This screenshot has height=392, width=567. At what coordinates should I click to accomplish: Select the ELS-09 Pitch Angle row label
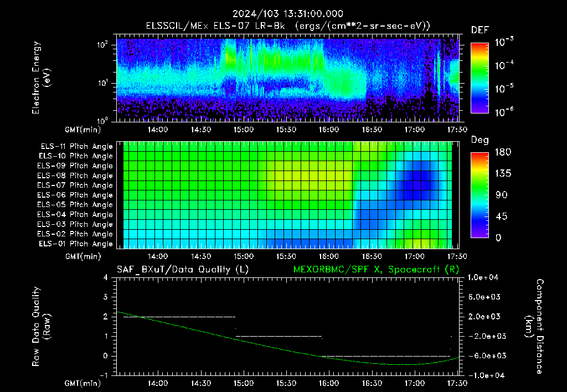[75, 166]
